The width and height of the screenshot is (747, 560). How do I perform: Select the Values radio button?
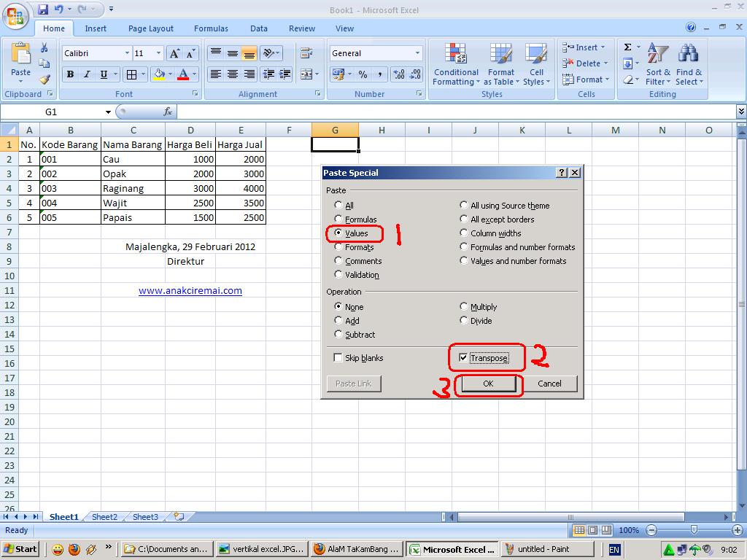338,233
